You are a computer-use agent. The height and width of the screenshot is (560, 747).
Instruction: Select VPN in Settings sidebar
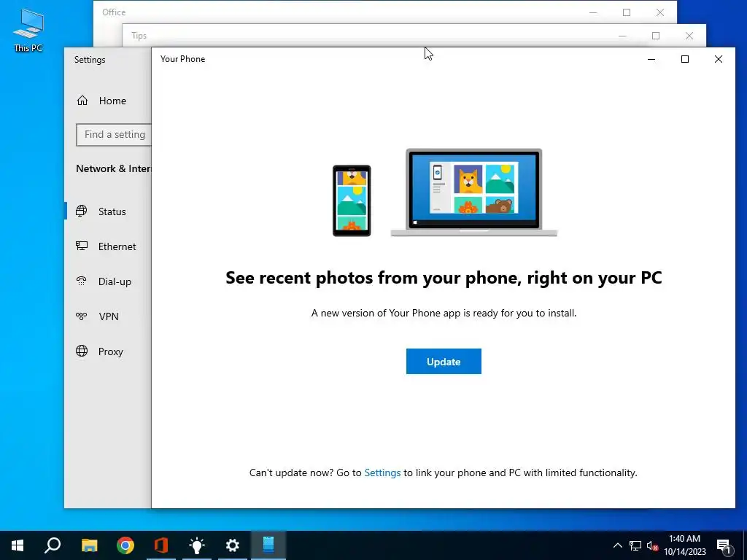coord(108,316)
